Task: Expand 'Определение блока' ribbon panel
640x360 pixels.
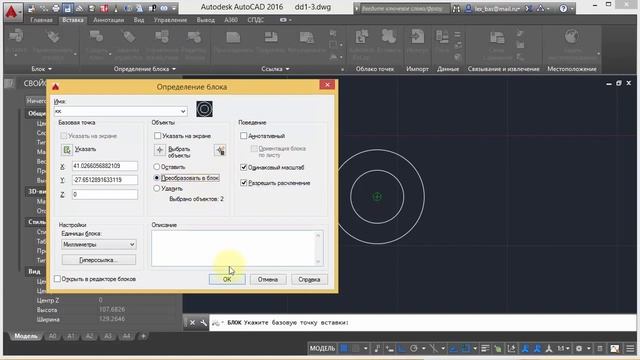Action: click(x=145, y=69)
